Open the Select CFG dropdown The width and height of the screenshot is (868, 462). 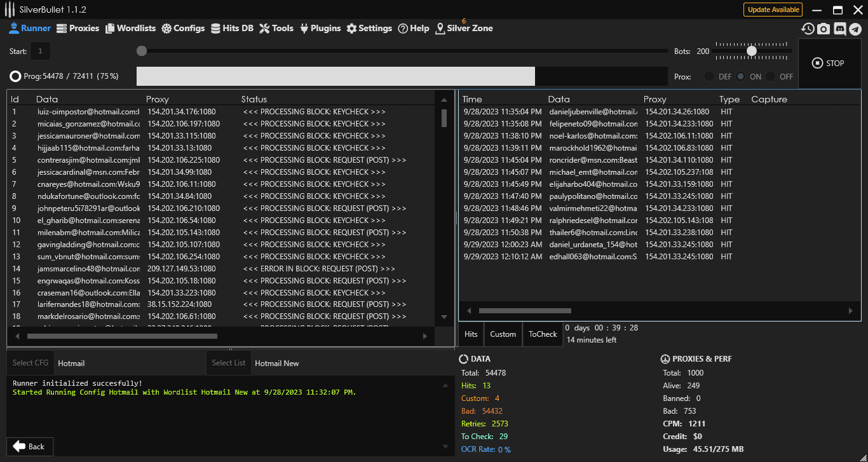click(x=30, y=363)
